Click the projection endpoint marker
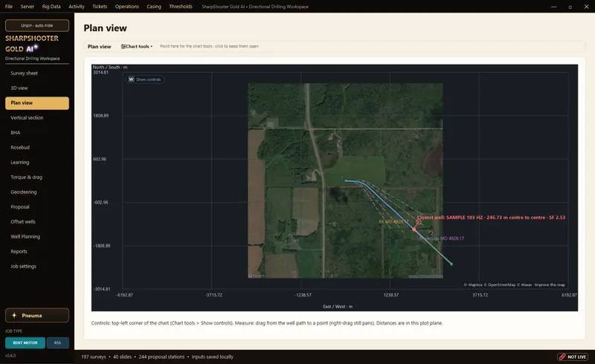 point(451,264)
